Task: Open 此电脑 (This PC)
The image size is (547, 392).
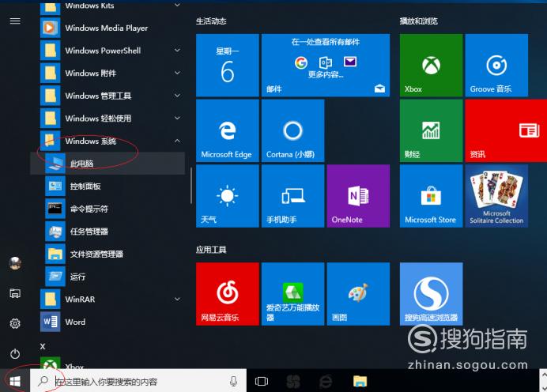Action: pos(108,164)
